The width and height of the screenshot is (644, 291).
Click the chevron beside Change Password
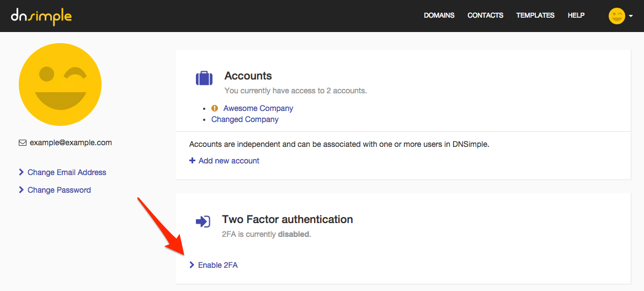(x=22, y=190)
